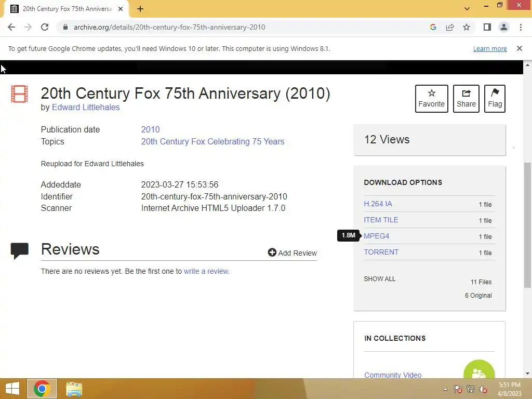Image resolution: width=532 pixels, height=399 pixels.
Task: Click the scrollbar up arrow
Action: tap(527, 64)
